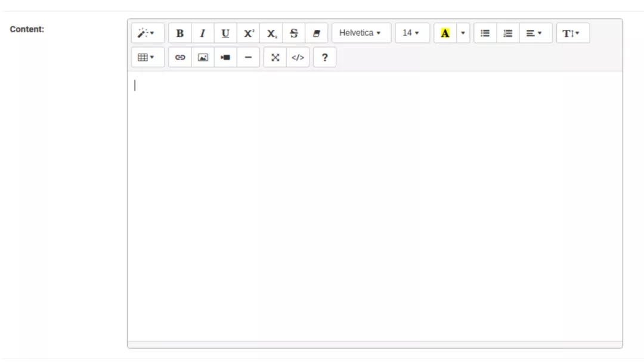644x362 pixels.
Task: Open the insert table dropdown
Action: [147, 58]
